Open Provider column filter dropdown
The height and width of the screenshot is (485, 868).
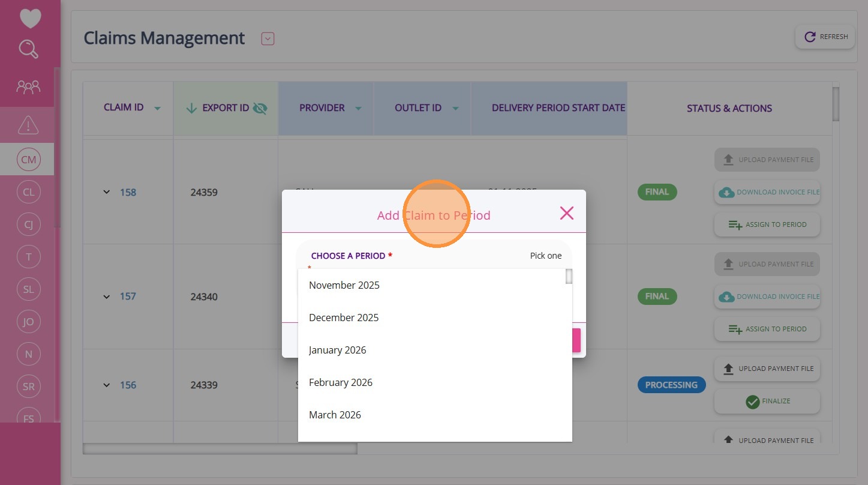(358, 109)
